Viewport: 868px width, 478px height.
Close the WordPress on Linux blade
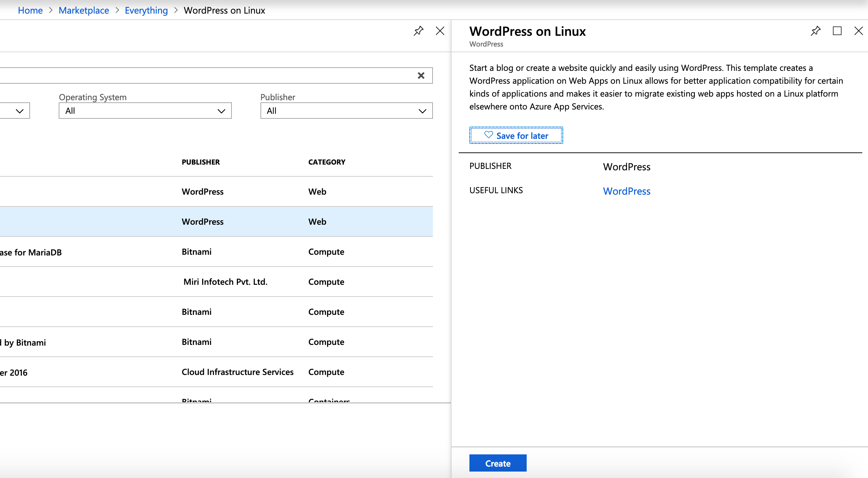tap(858, 31)
